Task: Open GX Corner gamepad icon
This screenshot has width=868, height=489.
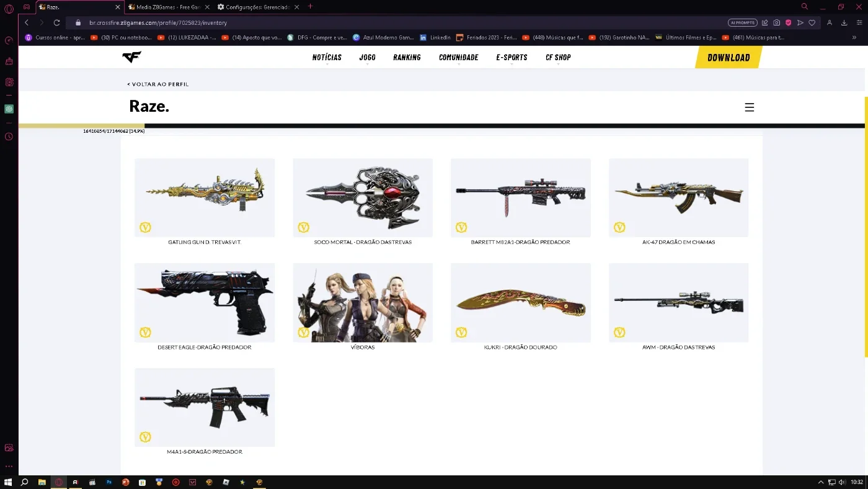Action: pos(27,7)
